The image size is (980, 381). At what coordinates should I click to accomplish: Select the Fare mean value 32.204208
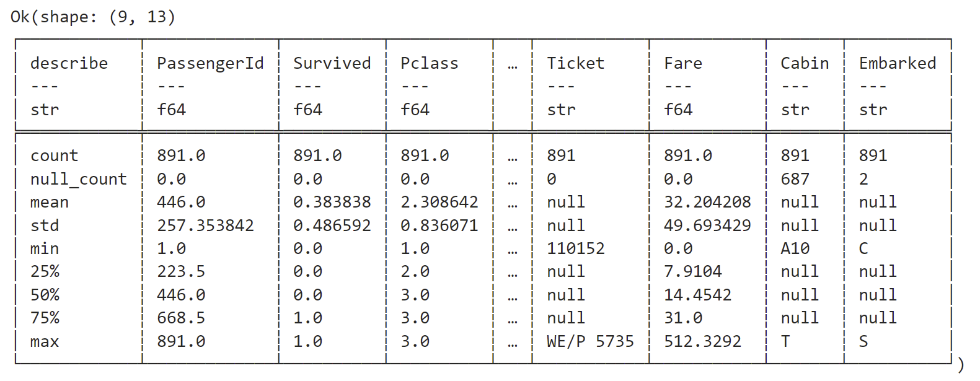(707, 203)
